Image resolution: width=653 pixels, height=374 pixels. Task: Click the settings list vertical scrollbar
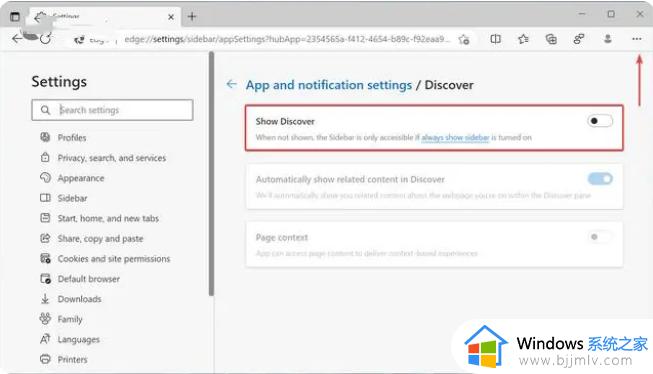pyautogui.click(x=212, y=174)
